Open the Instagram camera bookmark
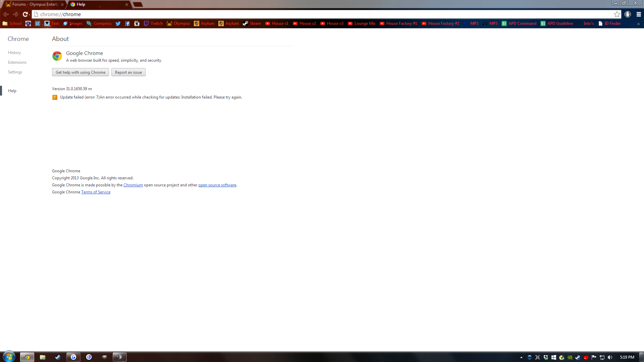The width and height of the screenshot is (644, 362). coord(137,23)
